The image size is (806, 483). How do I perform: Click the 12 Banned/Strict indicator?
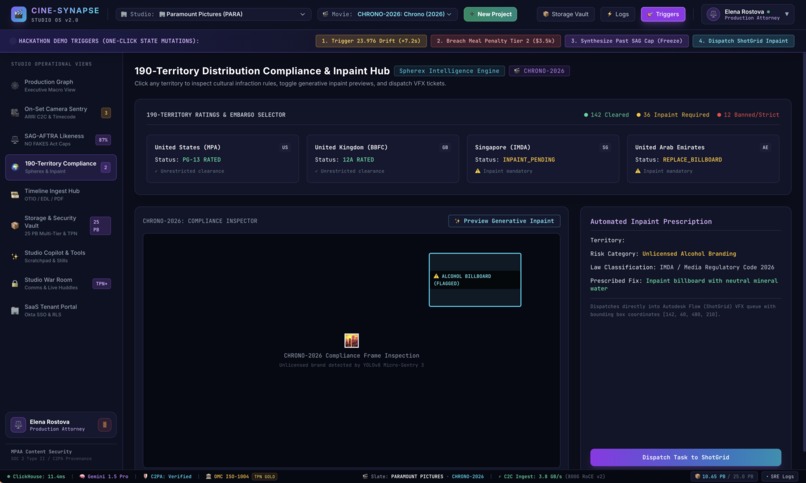pos(748,115)
